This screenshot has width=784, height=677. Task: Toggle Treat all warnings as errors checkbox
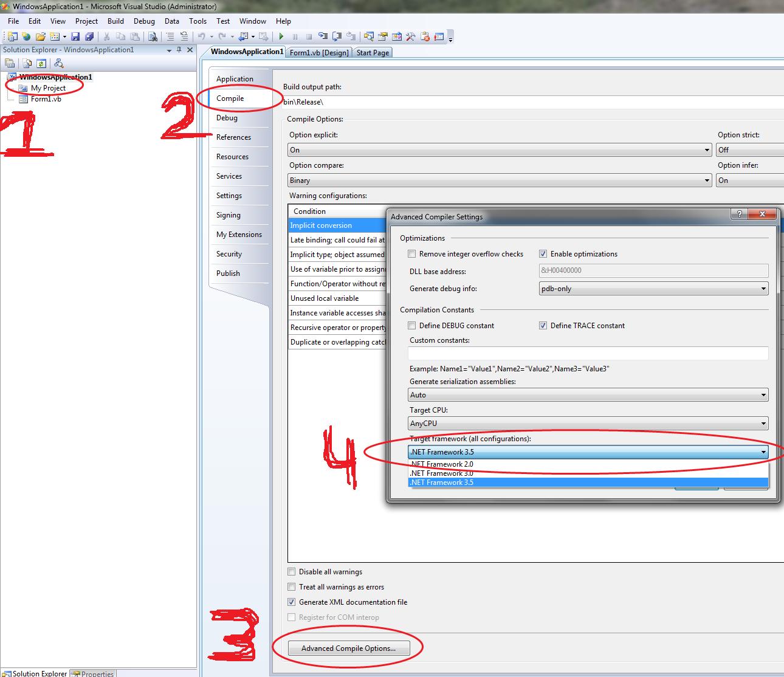[292, 587]
